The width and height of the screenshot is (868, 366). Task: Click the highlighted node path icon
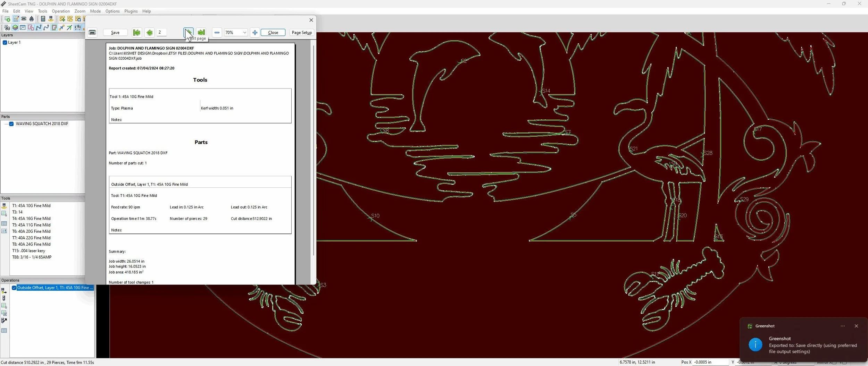[39, 27]
